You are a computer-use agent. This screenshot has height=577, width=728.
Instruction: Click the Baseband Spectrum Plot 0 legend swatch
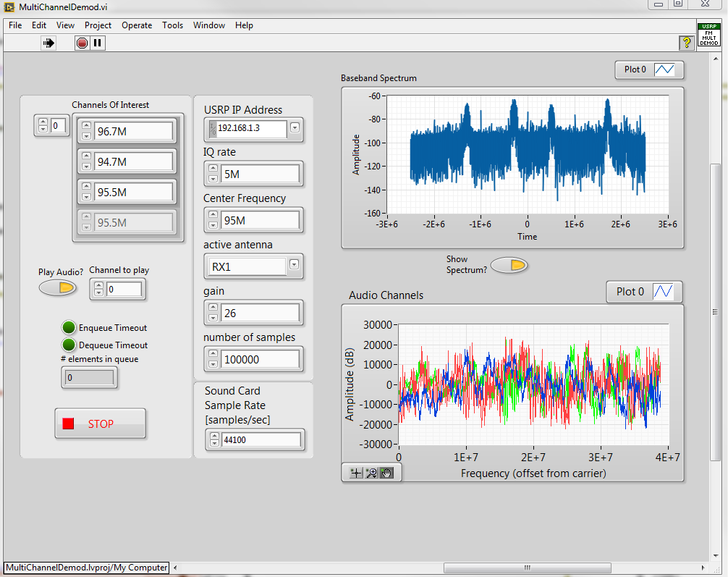click(x=664, y=70)
